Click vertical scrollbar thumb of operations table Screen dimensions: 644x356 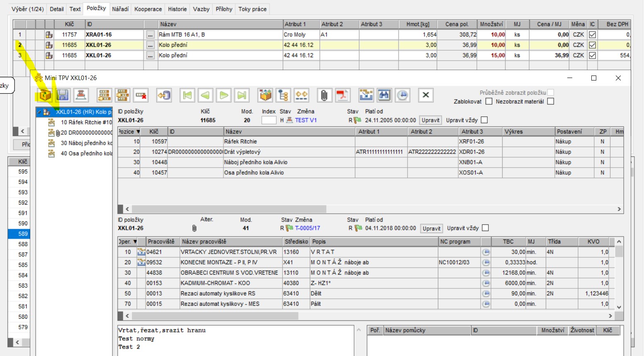coord(619,252)
